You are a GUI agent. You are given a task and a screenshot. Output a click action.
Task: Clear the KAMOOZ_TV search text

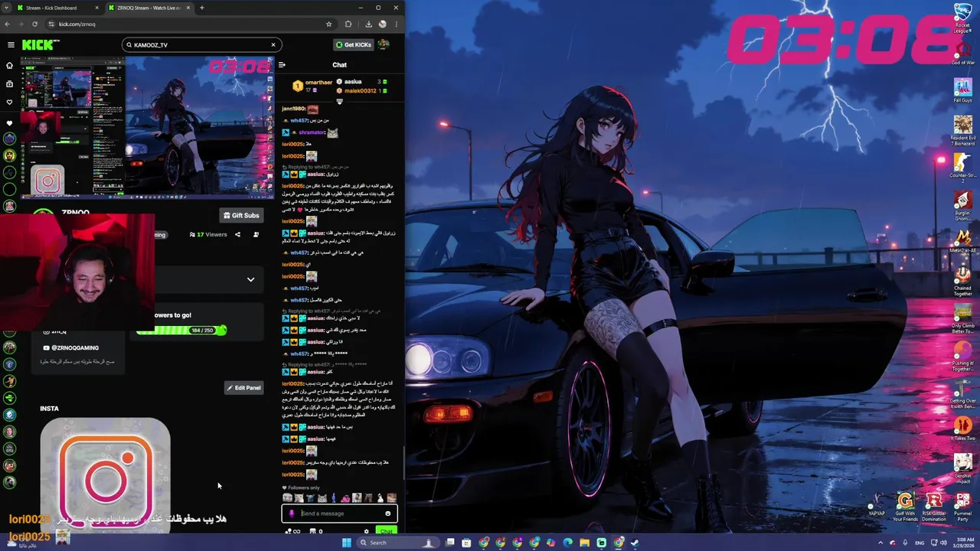(273, 44)
